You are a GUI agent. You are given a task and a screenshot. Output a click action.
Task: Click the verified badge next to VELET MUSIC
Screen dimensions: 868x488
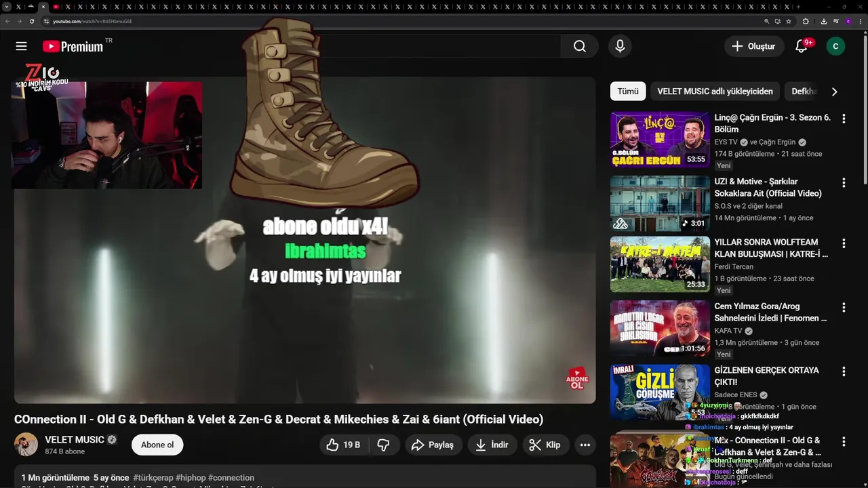click(112, 440)
